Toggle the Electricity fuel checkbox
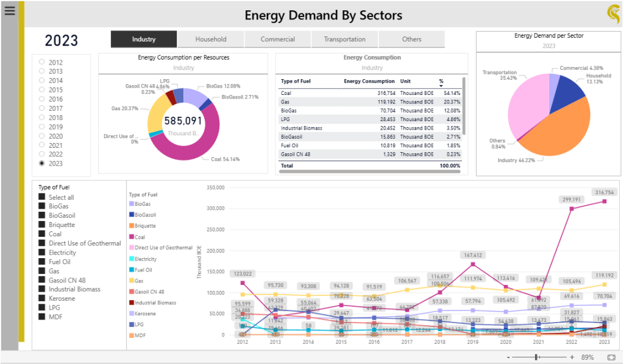Screen dimensions: 624x364 tap(42, 253)
